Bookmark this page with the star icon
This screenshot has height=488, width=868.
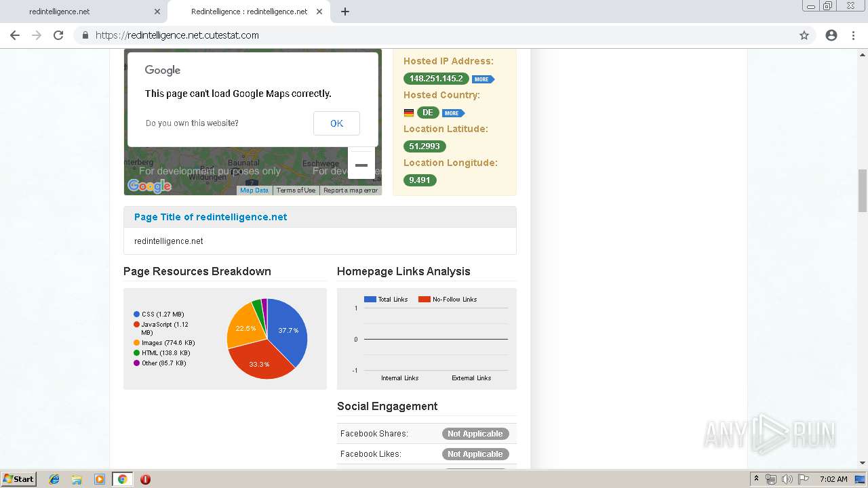click(x=804, y=35)
